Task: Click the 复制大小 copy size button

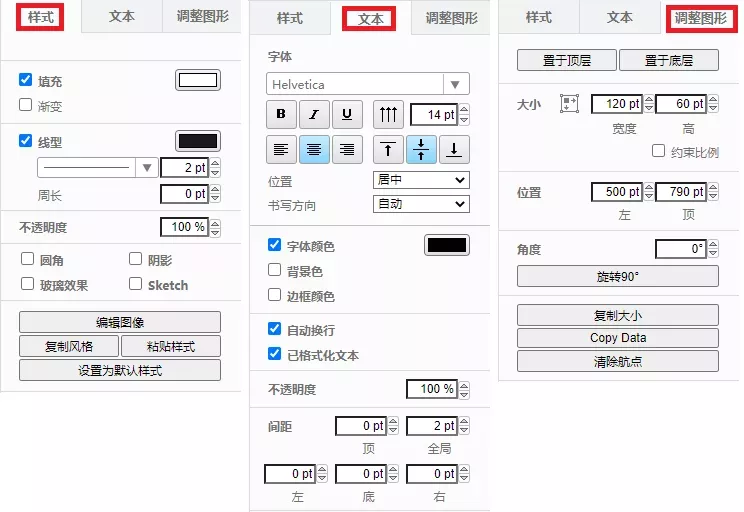Action: click(618, 315)
